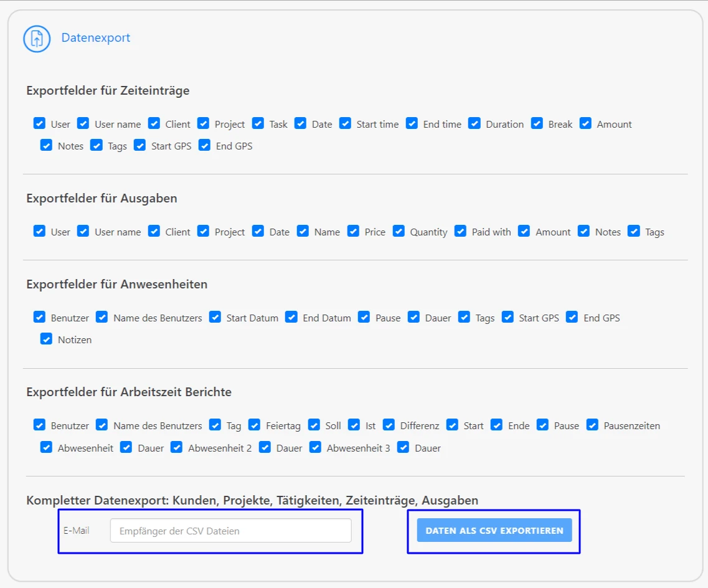Disable Price field in Ausgaben export

pos(354,231)
